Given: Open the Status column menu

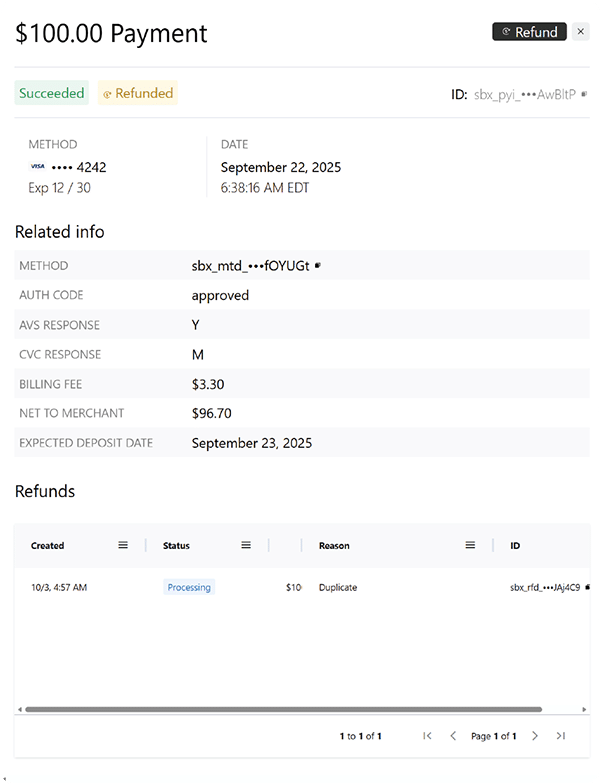Looking at the screenshot, I should click(x=246, y=545).
